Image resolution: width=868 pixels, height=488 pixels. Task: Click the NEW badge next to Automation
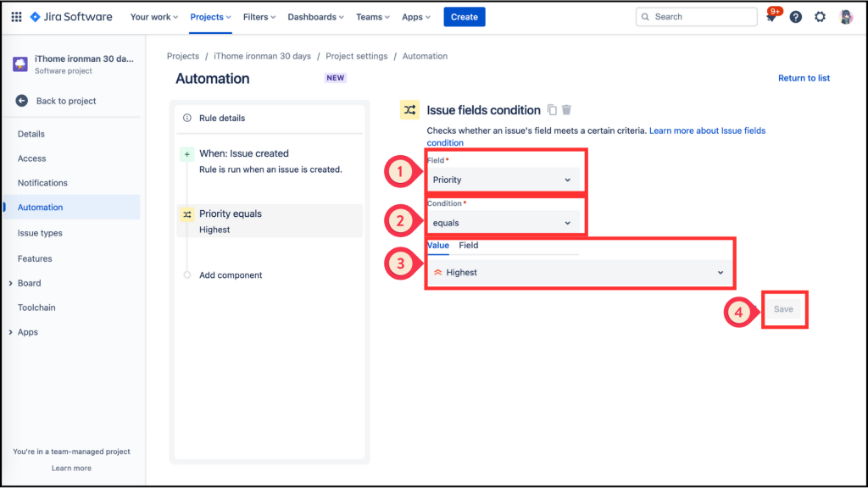click(336, 78)
